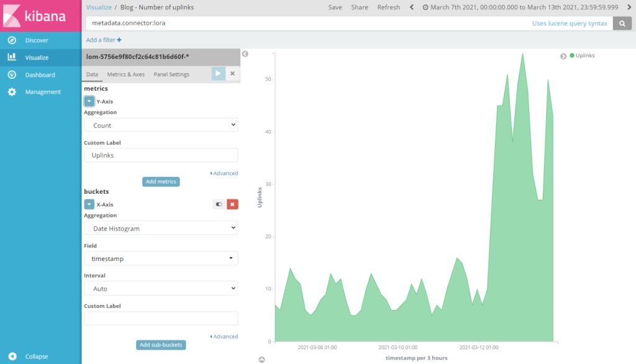Click the timestamp per 3 hours axis title
This screenshot has height=364, width=636.
[416, 358]
